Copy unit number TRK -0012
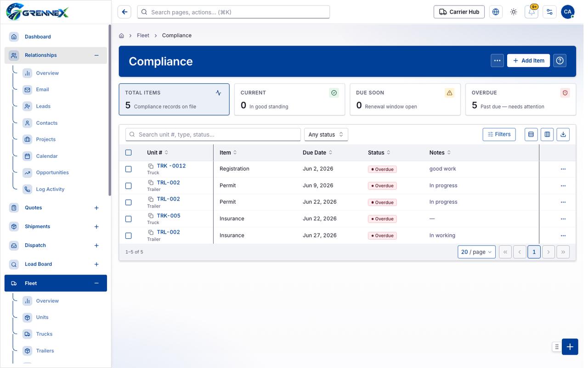 pos(151,166)
